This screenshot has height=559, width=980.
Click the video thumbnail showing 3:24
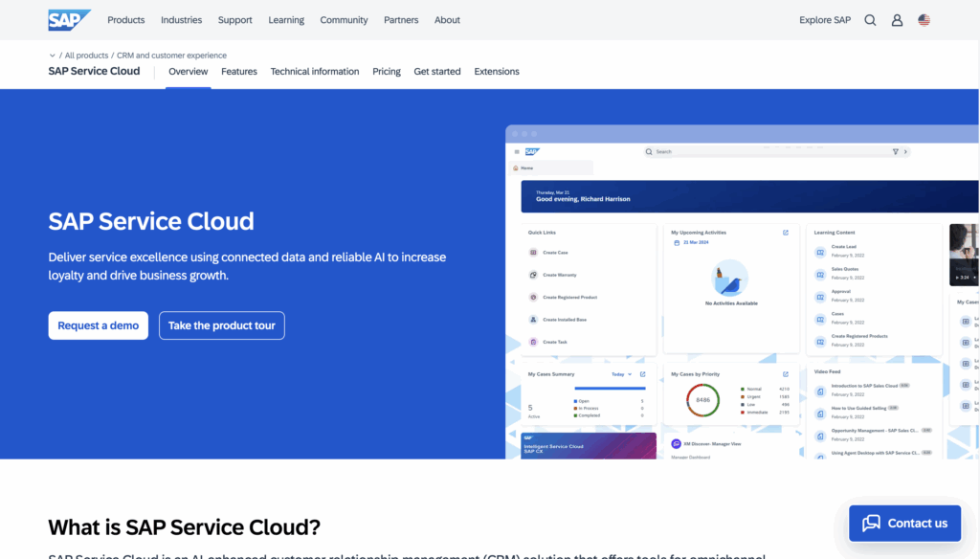[x=965, y=256]
